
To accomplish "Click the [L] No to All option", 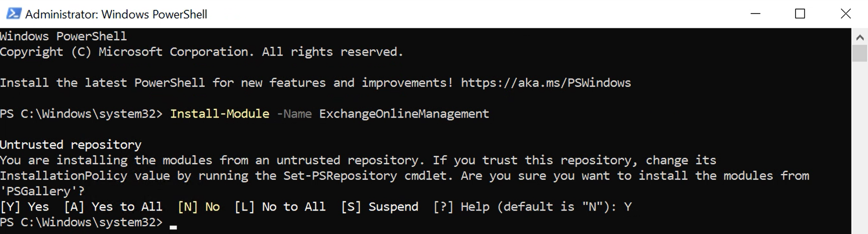I will click(280, 207).
